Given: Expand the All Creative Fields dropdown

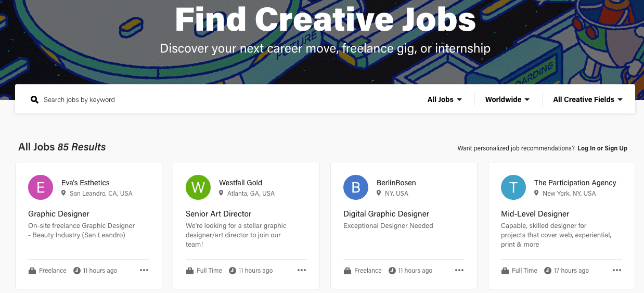Looking at the screenshot, I should pyautogui.click(x=588, y=99).
